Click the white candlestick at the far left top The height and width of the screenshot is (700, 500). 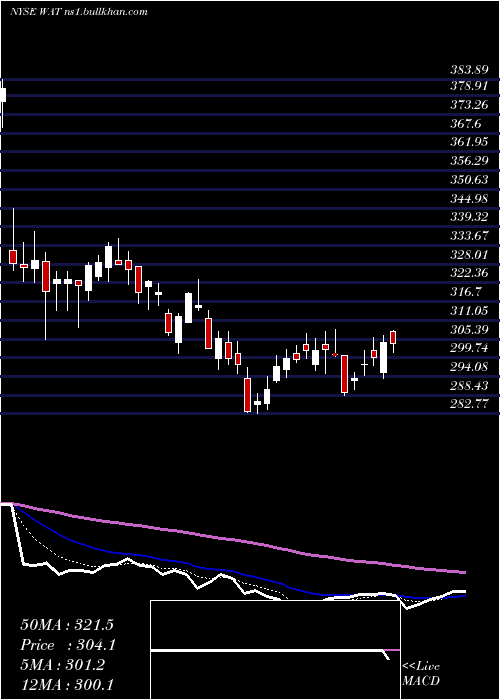click(3, 95)
